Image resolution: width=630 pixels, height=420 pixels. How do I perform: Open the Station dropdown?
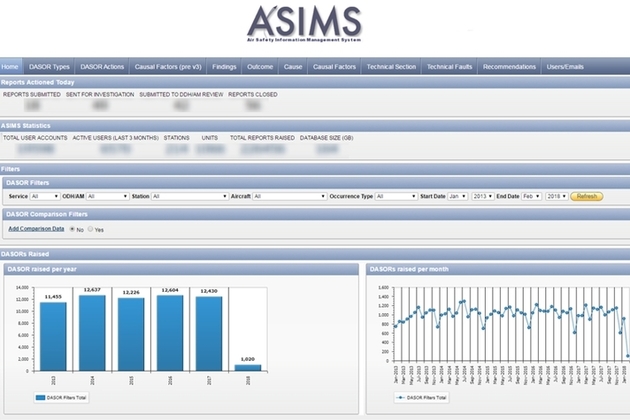point(190,197)
